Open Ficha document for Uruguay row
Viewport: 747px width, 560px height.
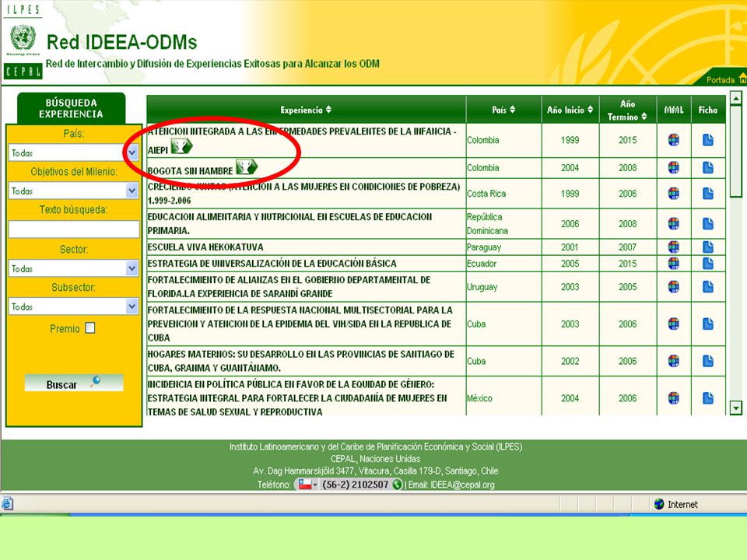click(x=708, y=287)
